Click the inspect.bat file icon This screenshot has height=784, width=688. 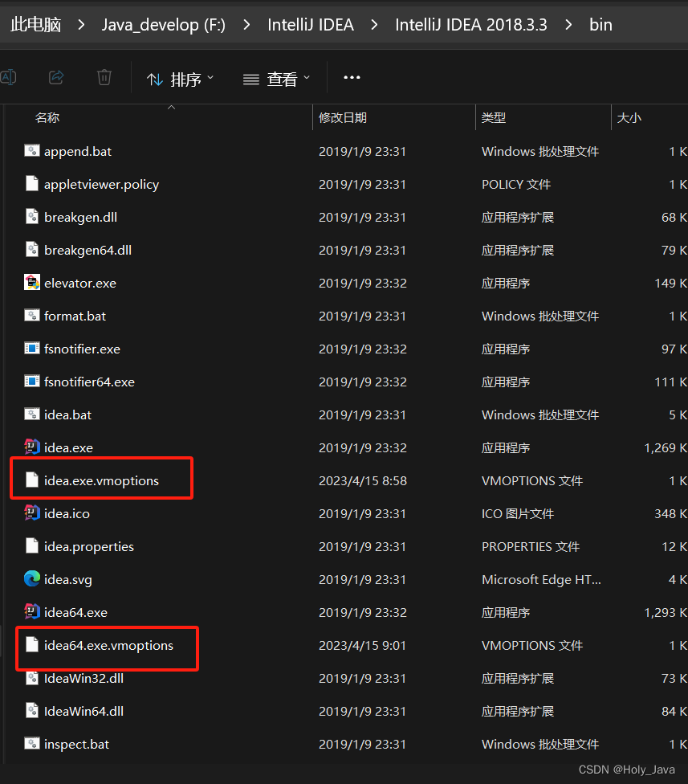coord(32,744)
